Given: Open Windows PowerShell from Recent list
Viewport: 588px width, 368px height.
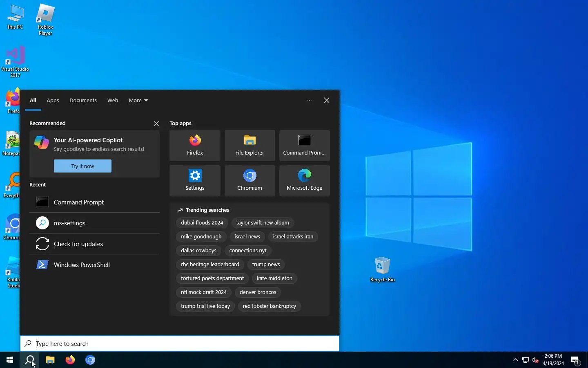Looking at the screenshot, I should [94, 265].
